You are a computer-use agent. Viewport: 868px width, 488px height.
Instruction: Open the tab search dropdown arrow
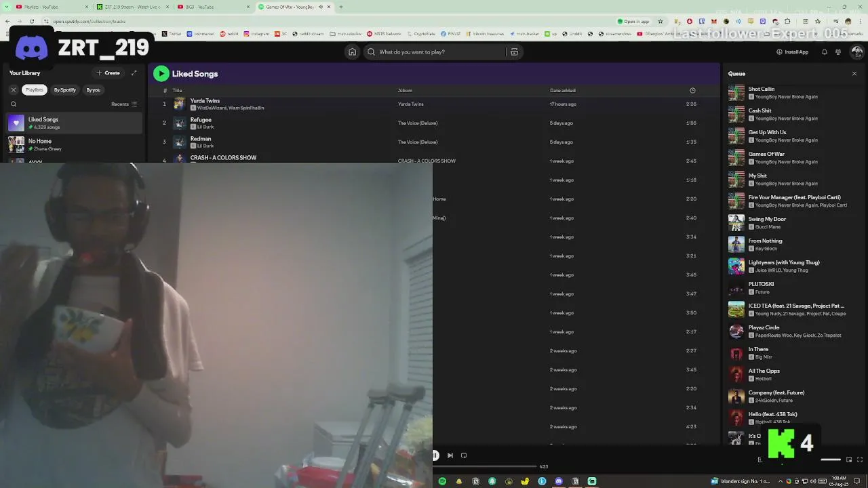5,7
